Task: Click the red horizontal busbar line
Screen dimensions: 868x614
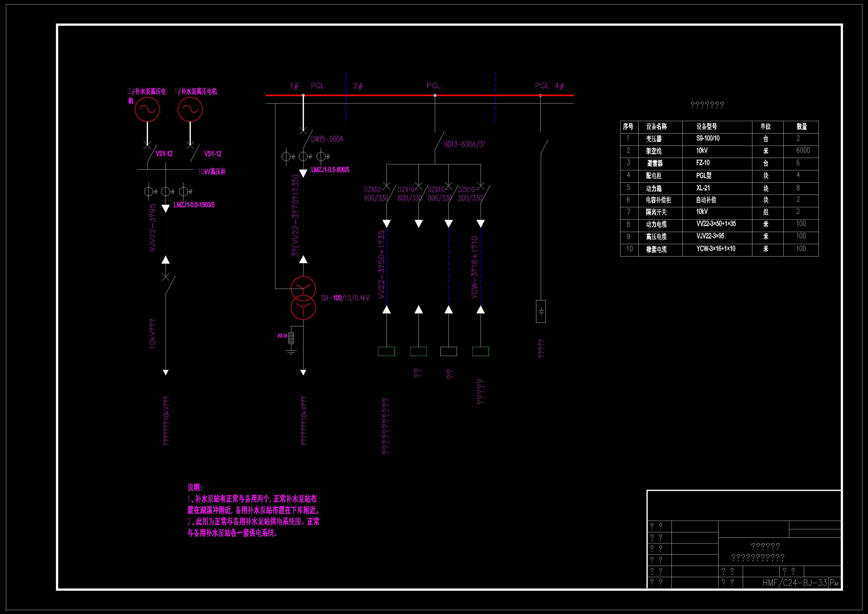Action: coord(420,95)
